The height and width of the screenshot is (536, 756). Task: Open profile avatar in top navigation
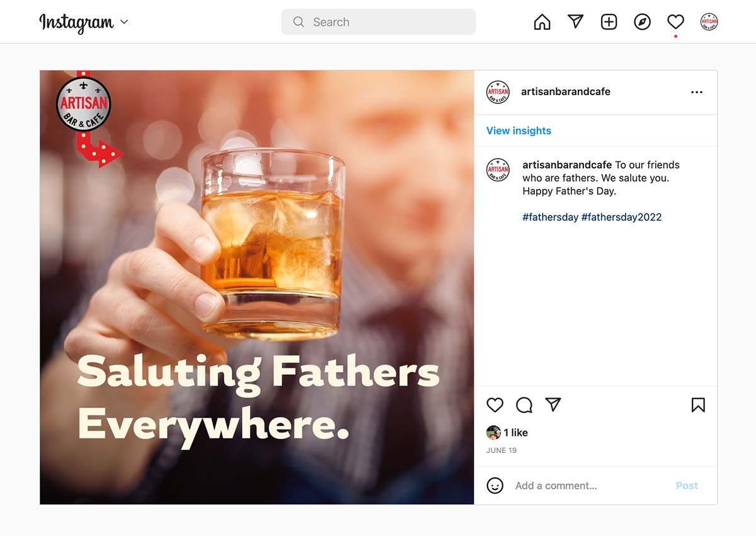pos(709,22)
